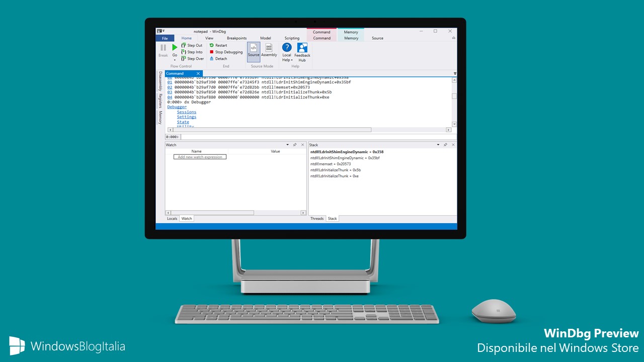
Task: Click Command window scroll up arrow
Action: click(454, 79)
